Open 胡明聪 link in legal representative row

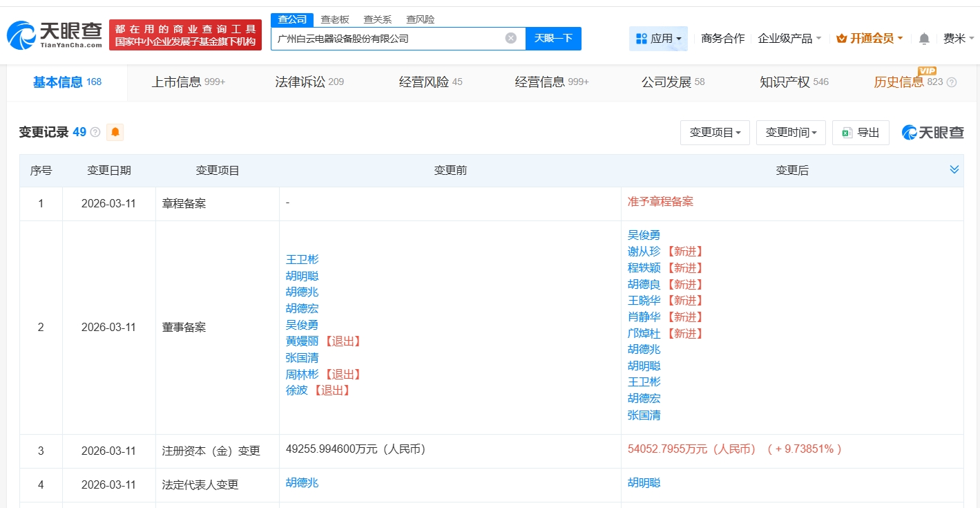pyautogui.click(x=644, y=482)
